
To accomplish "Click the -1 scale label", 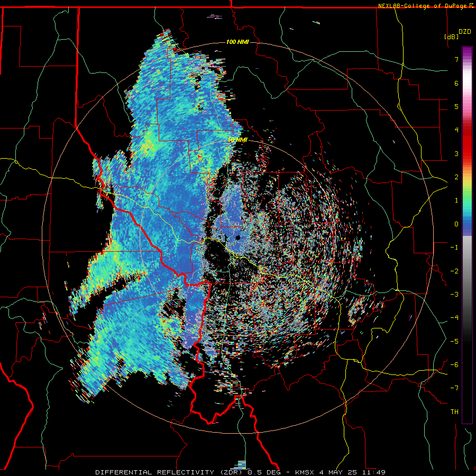I will 454,248.
